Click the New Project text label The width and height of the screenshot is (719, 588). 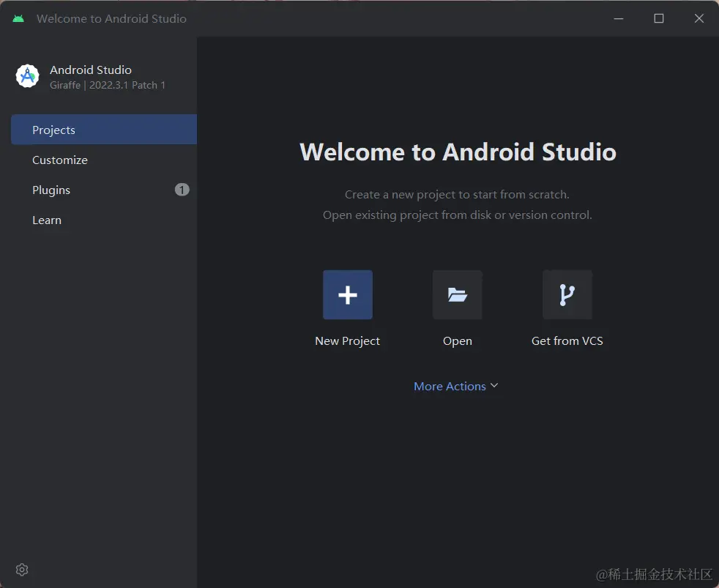point(348,341)
